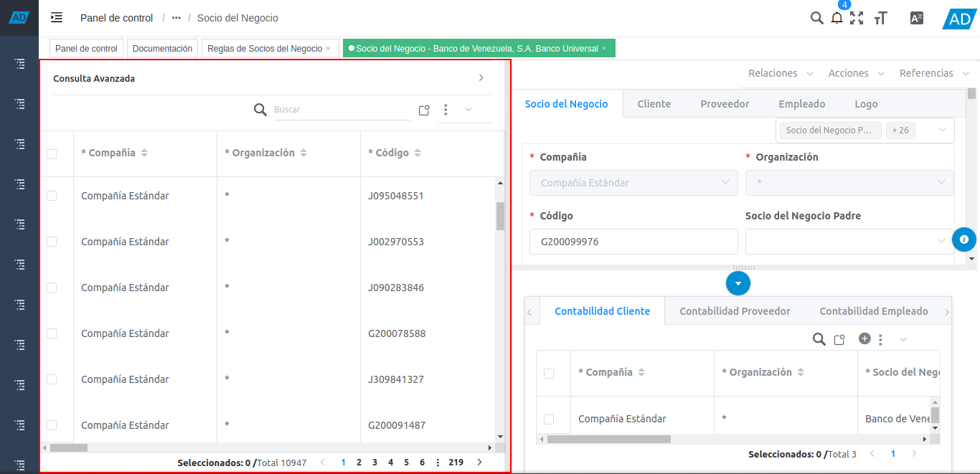Go to page 2 in left table pagination
Screen dimensions: 980x474
point(359,463)
